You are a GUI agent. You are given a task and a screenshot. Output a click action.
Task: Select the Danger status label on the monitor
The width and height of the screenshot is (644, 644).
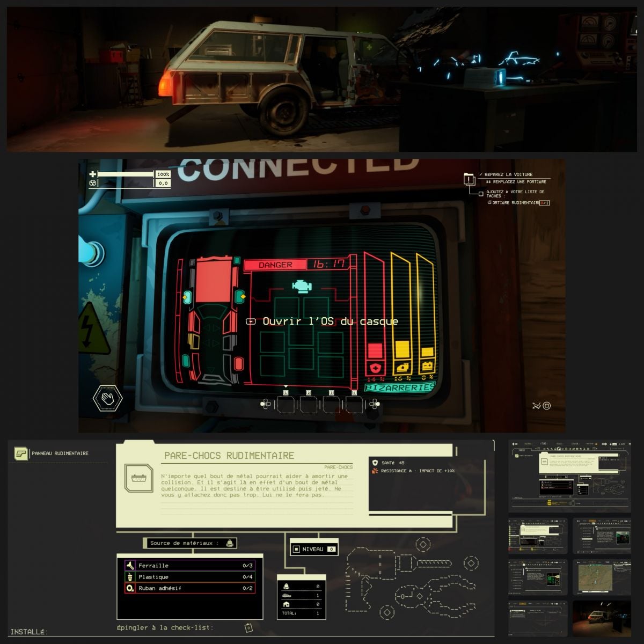pos(275,265)
